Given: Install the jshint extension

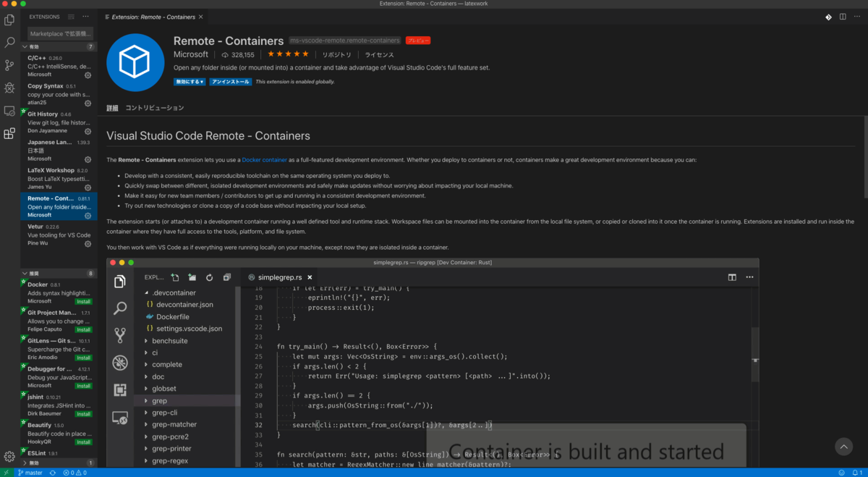Looking at the screenshot, I should pos(84,414).
